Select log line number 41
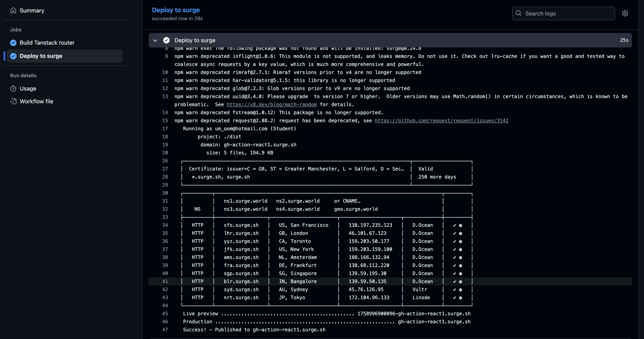Viewport: 644px width, 339px height. [x=165, y=281]
